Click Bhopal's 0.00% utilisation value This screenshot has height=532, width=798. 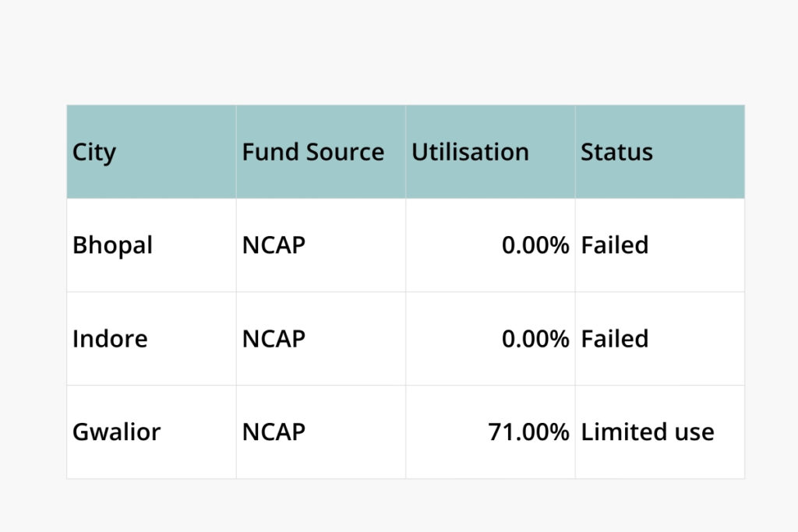535,245
